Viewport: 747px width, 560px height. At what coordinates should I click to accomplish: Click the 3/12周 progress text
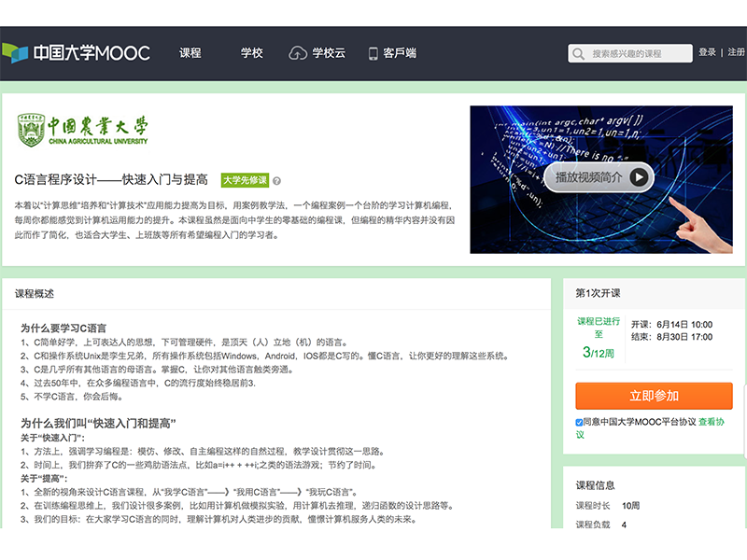tap(599, 353)
